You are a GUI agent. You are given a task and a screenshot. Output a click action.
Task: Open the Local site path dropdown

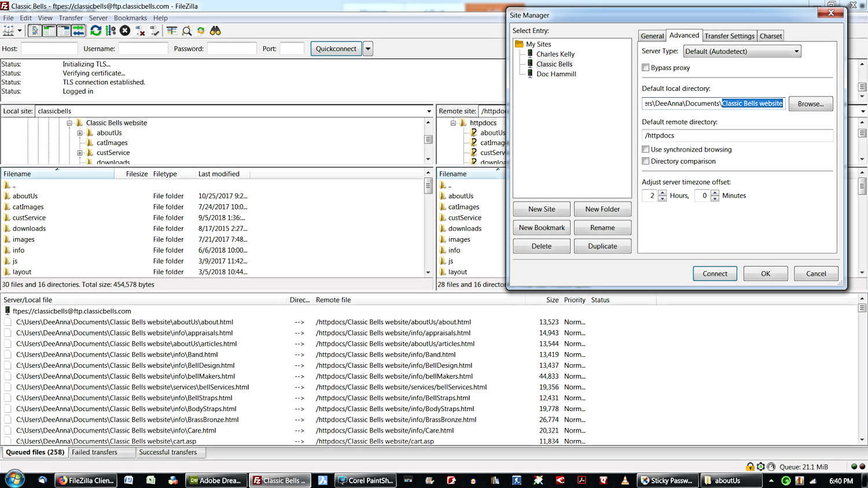tap(429, 111)
